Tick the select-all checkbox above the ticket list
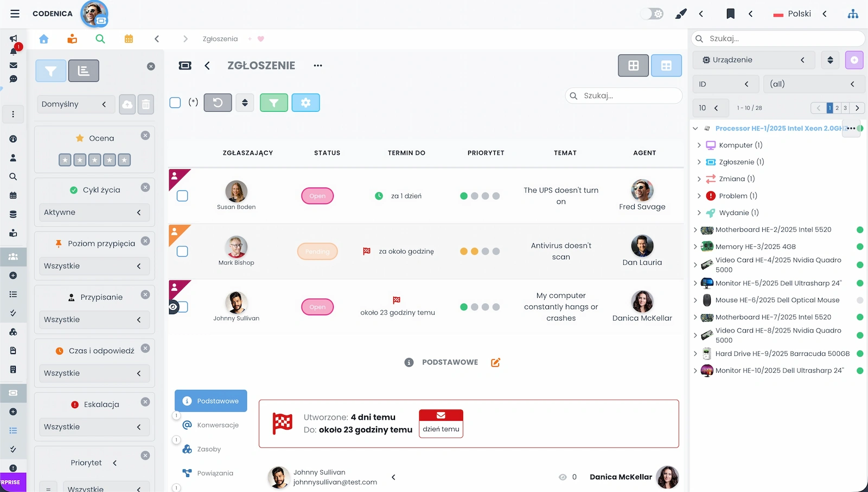Image resolution: width=868 pixels, height=492 pixels. tap(175, 102)
